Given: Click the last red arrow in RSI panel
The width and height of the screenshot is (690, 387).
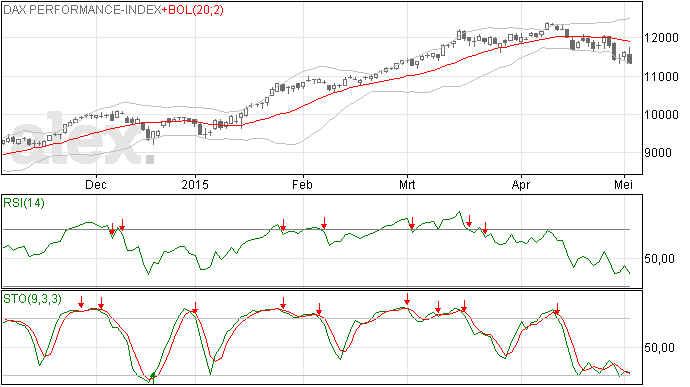Looking at the screenshot, I should [485, 228].
